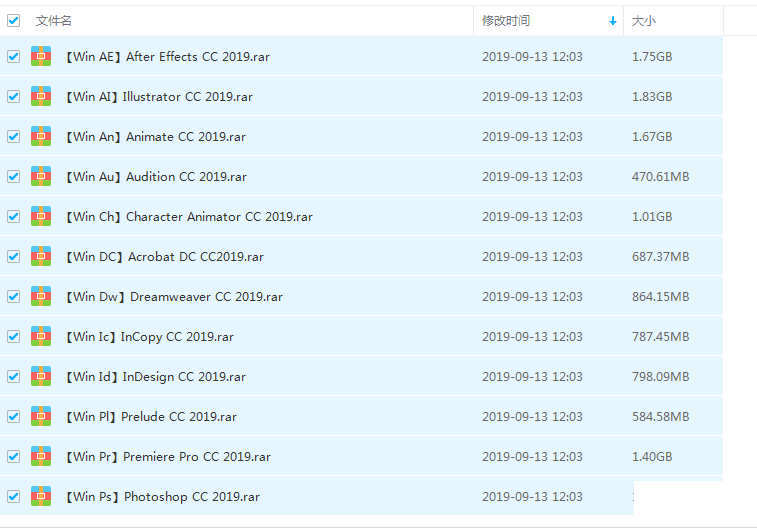Click the 687.37MB size value

(660, 256)
